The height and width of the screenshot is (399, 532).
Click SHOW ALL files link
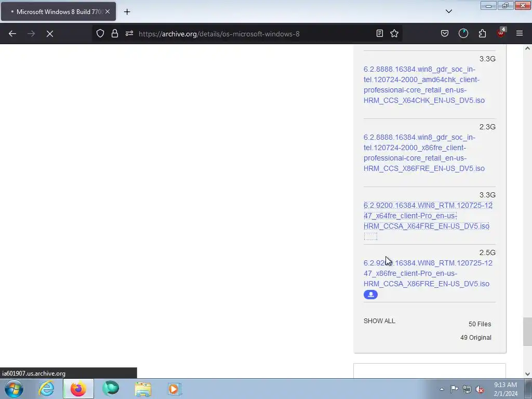(x=379, y=321)
